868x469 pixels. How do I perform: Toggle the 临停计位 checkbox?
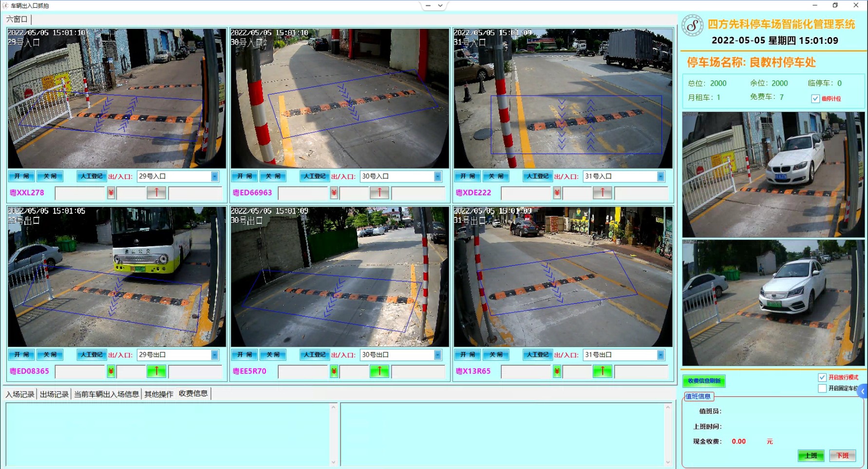[815, 98]
